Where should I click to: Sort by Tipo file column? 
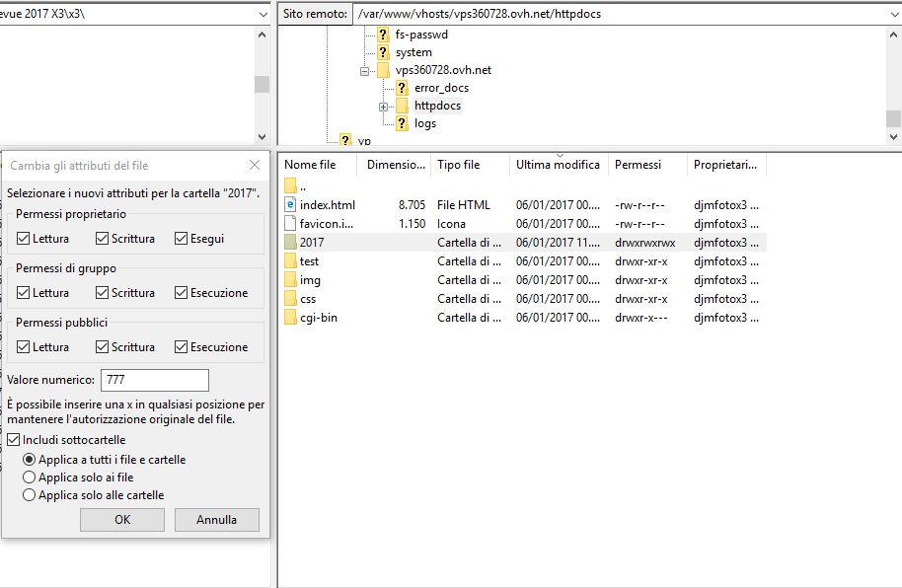(470, 165)
